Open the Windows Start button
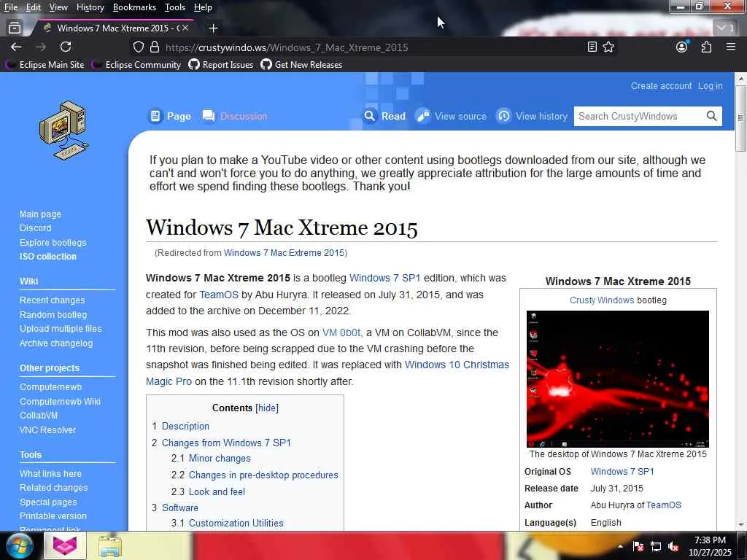This screenshot has height=560, width=747. point(20,545)
